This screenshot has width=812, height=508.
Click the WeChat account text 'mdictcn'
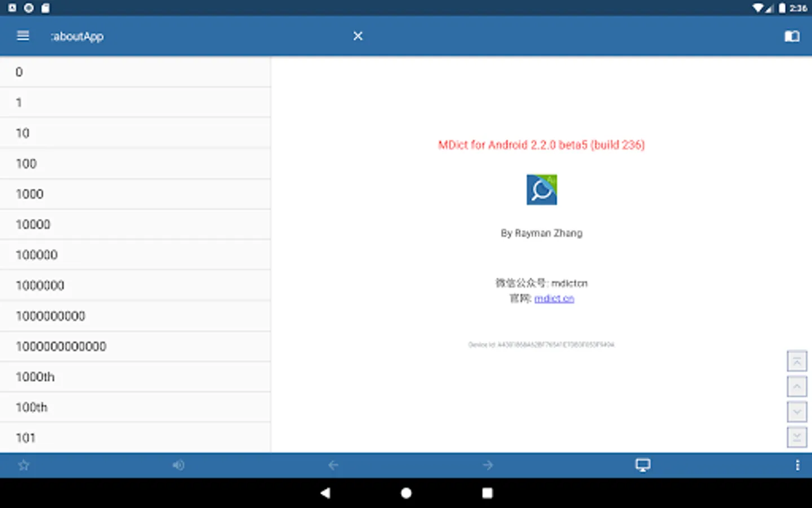coord(570,283)
